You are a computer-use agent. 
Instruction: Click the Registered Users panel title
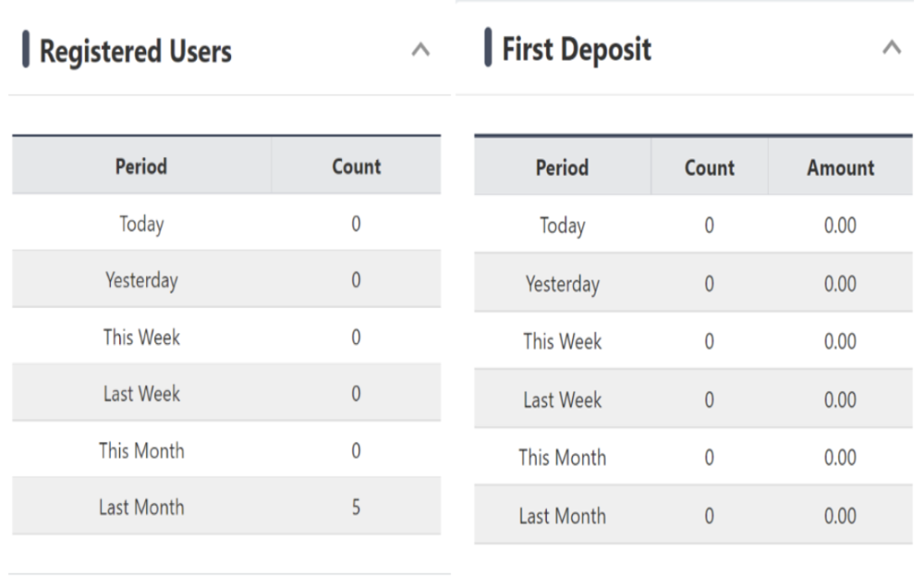135,51
